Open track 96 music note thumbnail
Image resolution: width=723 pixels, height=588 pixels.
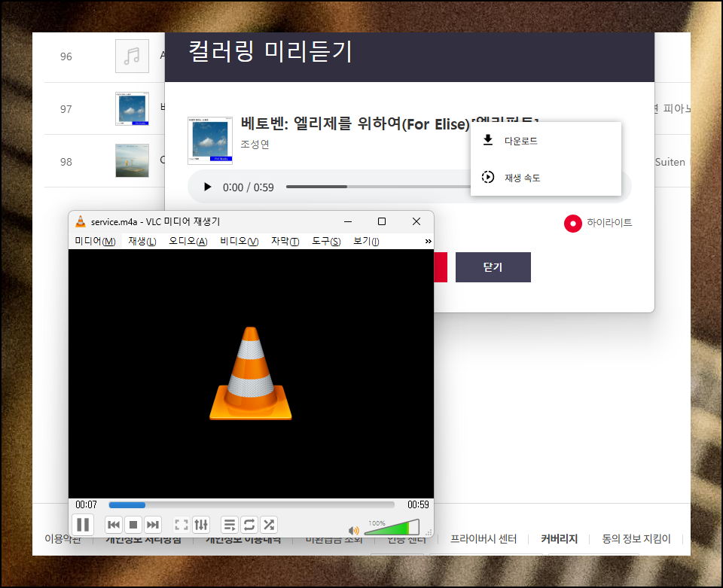pyautogui.click(x=132, y=56)
